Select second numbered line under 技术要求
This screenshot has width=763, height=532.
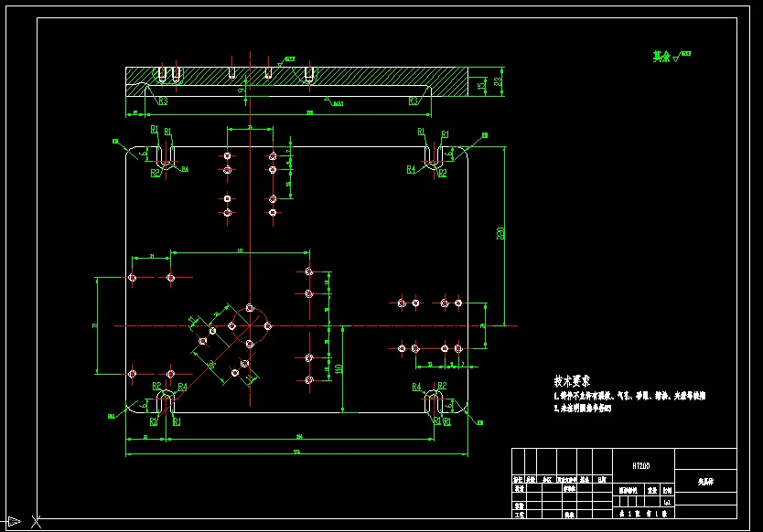(x=583, y=409)
